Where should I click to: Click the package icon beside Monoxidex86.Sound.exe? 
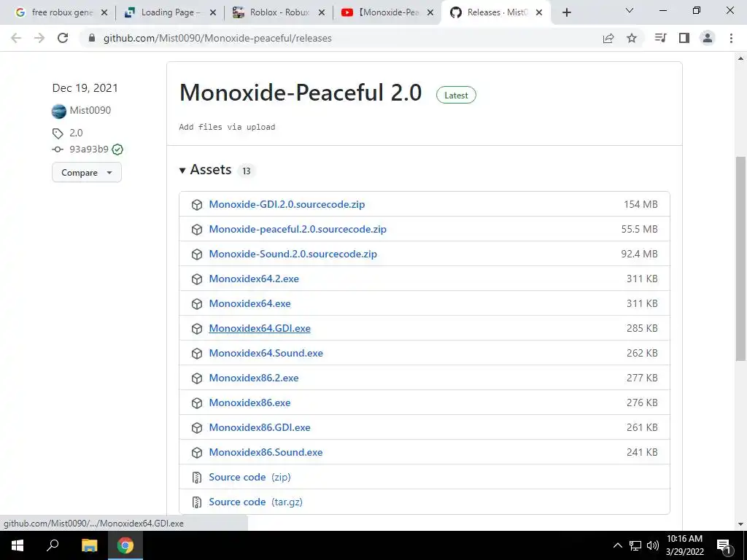[197, 452]
